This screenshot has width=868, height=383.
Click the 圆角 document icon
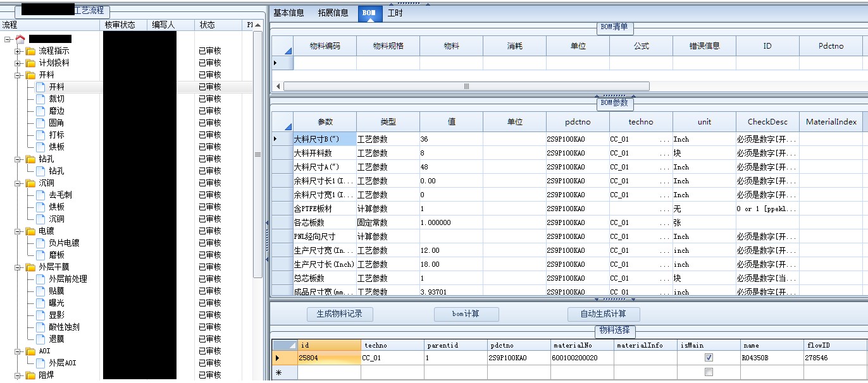(x=40, y=123)
